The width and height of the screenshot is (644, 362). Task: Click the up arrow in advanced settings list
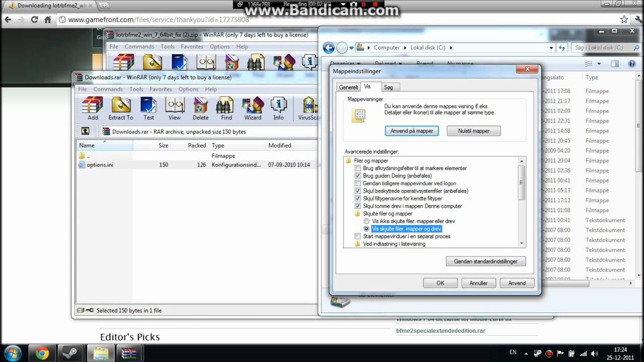point(522,161)
